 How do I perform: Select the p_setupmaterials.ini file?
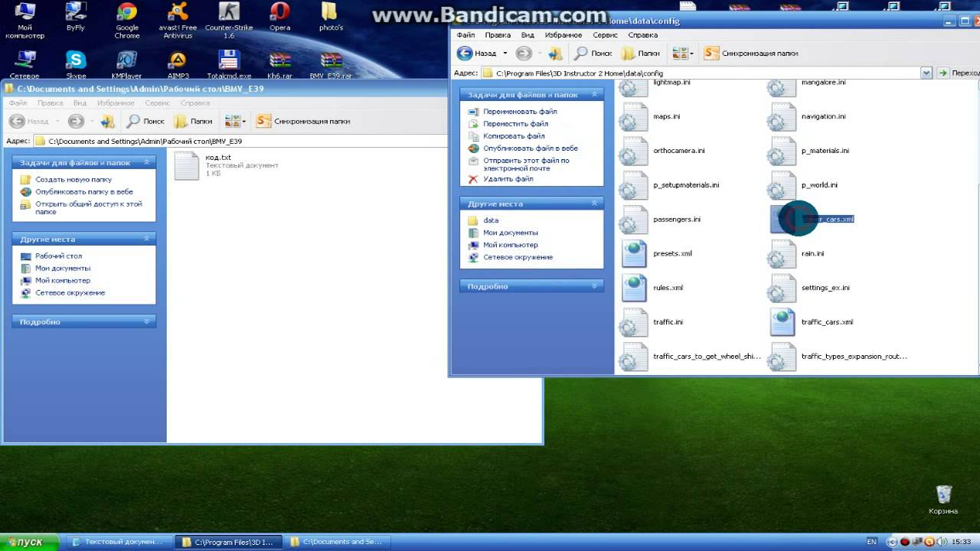(670, 185)
